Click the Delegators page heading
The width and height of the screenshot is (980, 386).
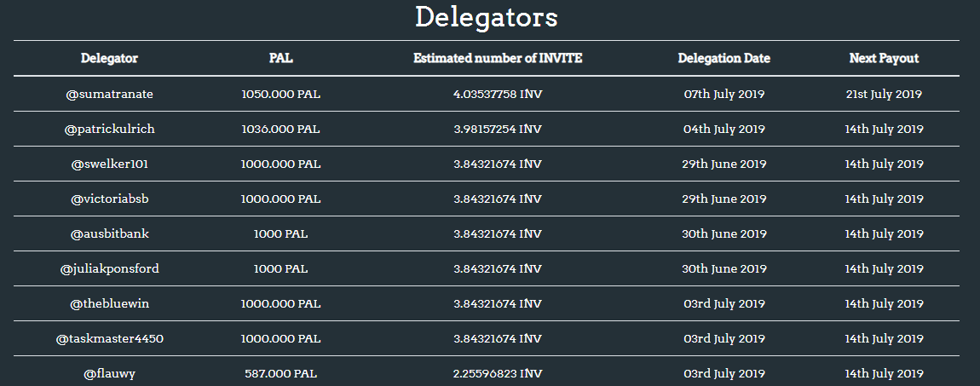coord(487,17)
